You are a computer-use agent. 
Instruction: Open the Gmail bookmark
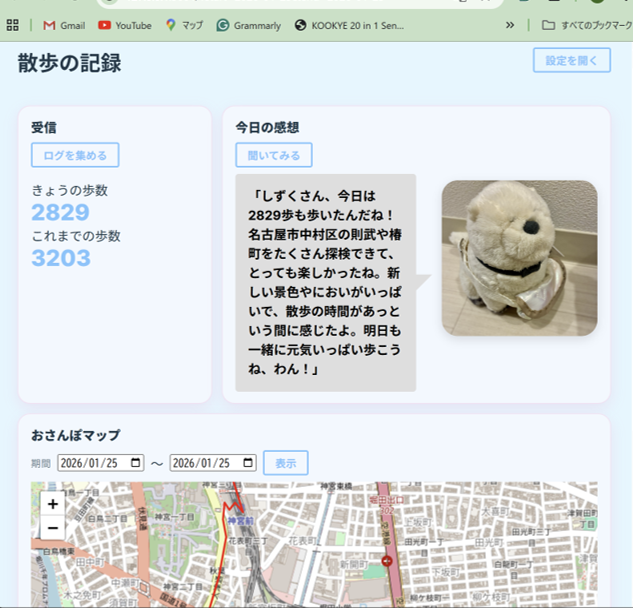click(x=64, y=25)
